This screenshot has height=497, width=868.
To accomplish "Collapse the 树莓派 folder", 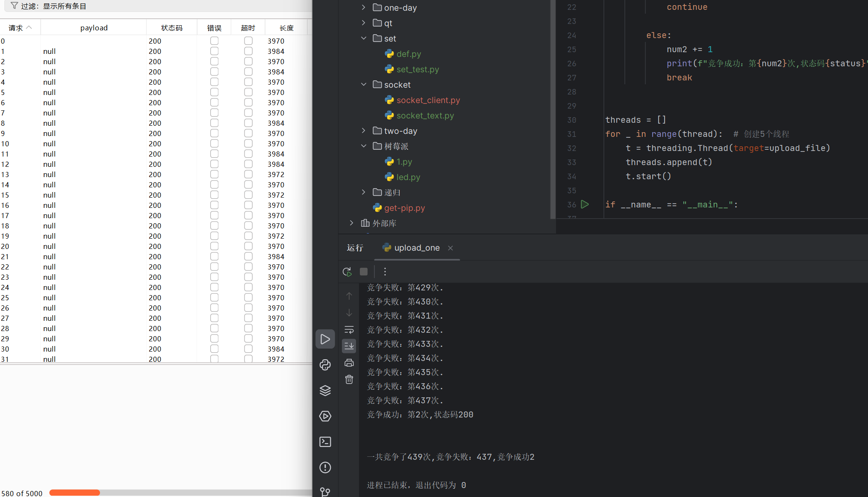I will 363,146.
